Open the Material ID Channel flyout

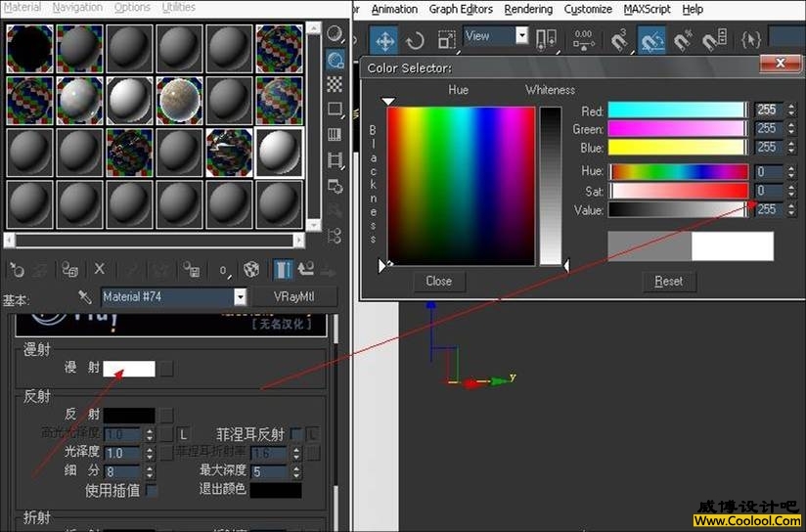tap(224, 270)
